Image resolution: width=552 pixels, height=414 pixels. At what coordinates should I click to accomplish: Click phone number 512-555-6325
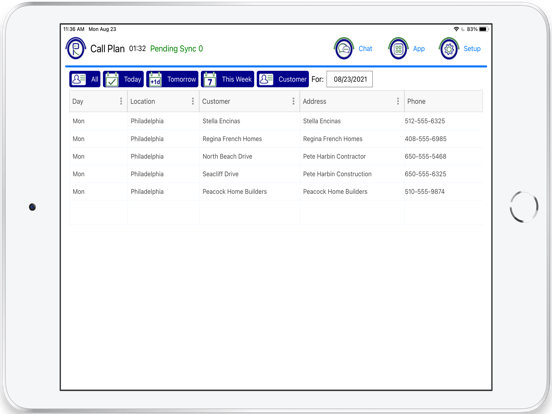(425, 121)
